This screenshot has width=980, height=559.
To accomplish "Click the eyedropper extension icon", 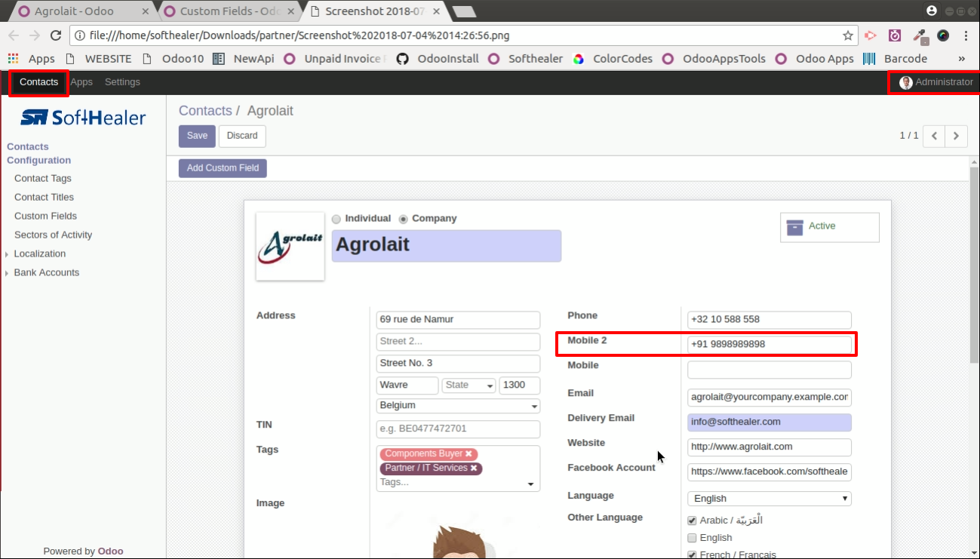I will point(920,35).
